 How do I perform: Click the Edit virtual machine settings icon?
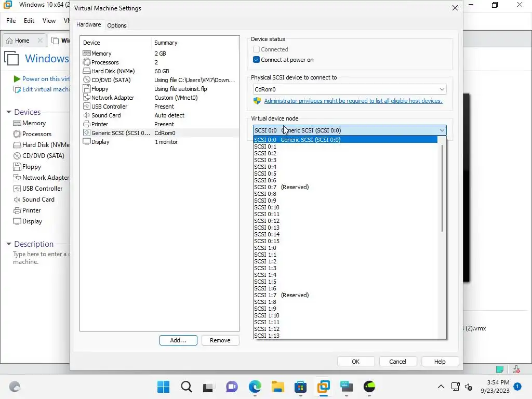click(17, 89)
